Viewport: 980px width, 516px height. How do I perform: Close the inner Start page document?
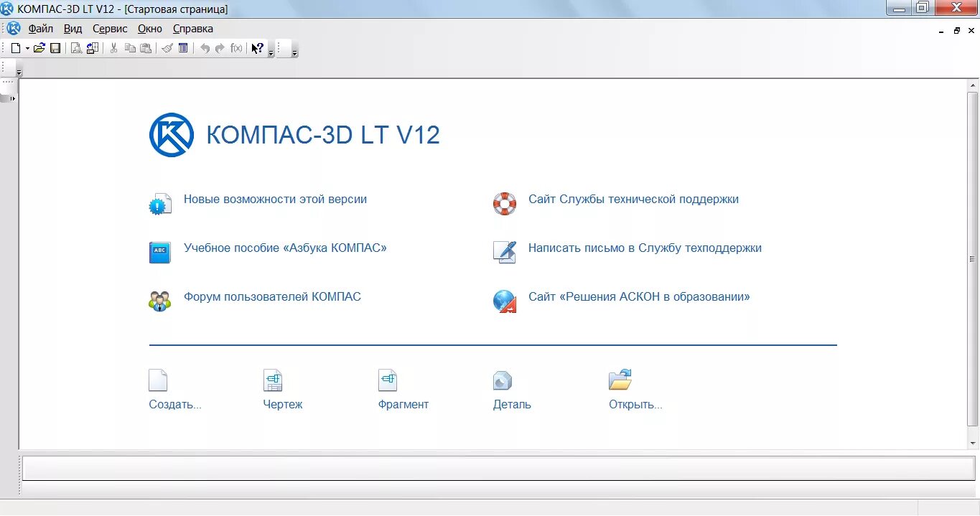971,31
